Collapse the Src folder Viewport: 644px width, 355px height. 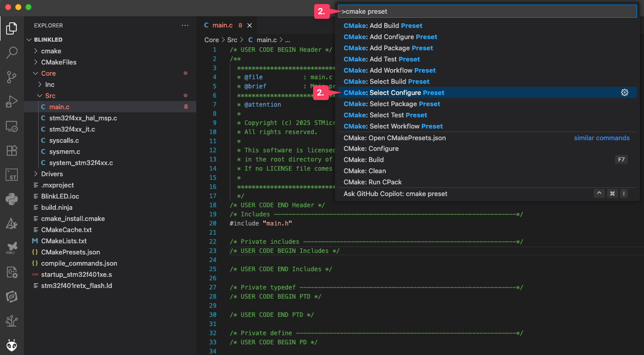50,95
